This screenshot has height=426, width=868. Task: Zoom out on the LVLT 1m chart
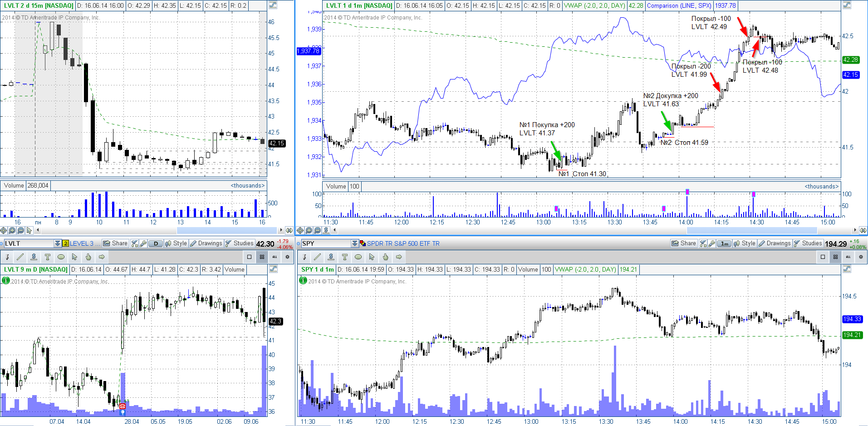coord(318,230)
